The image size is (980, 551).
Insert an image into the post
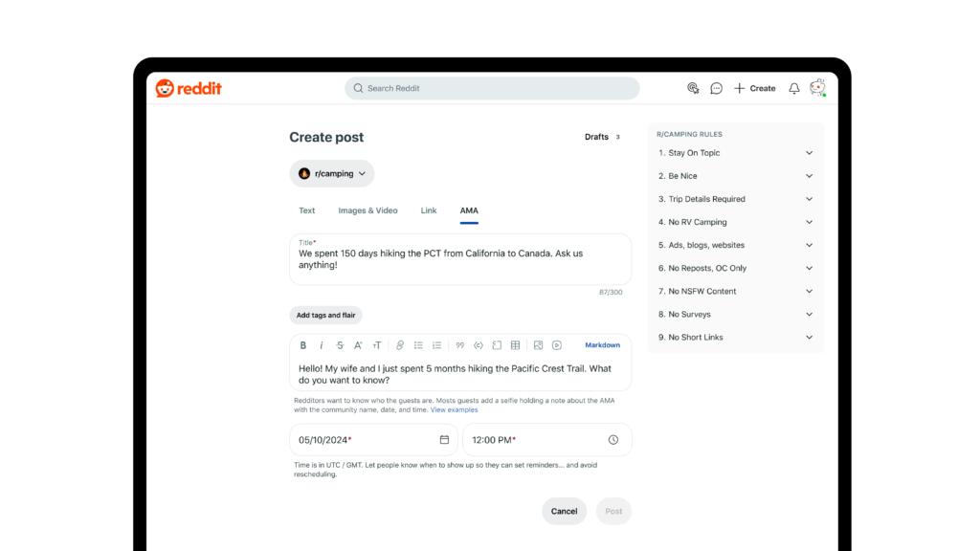539,345
